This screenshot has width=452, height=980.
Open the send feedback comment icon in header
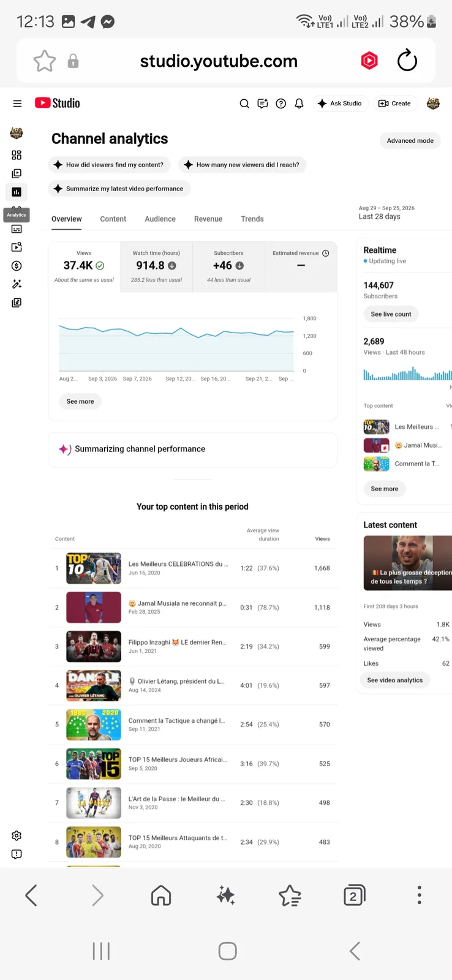click(x=263, y=104)
